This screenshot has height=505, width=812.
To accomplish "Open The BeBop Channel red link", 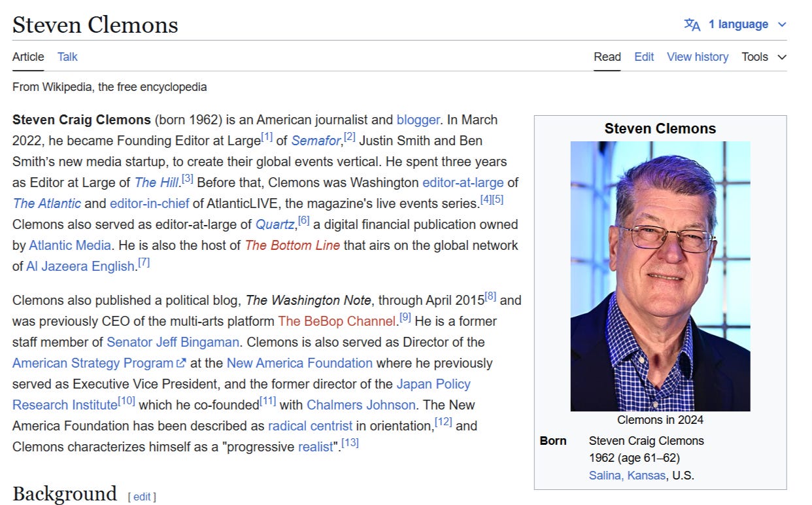I will pos(338,321).
